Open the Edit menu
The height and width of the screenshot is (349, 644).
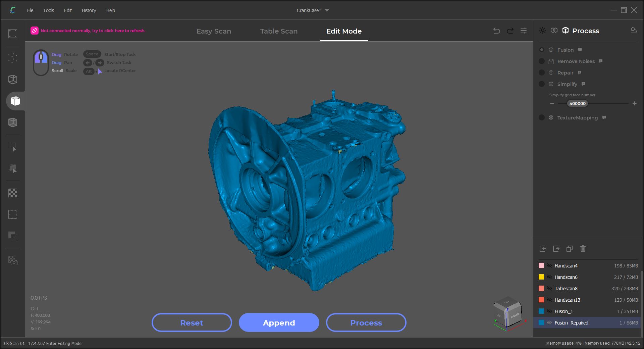tap(68, 10)
